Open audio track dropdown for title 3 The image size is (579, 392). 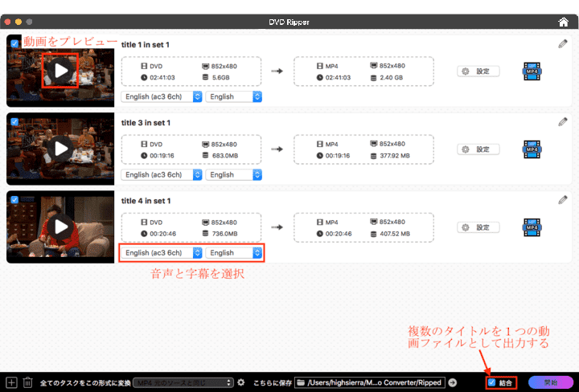(162, 175)
